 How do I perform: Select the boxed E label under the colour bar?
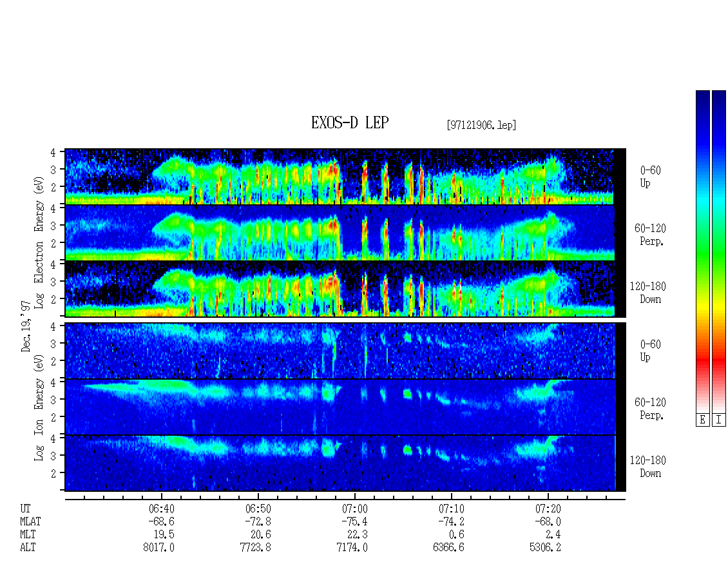[x=702, y=420]
